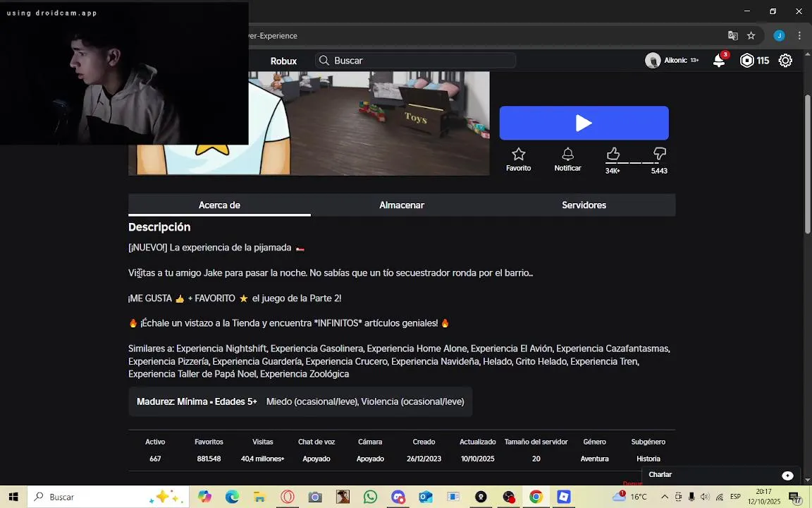This screenshot has width=812, height=508.
Task: Click the volume speaker tray icon
Action: coord(705,497)
